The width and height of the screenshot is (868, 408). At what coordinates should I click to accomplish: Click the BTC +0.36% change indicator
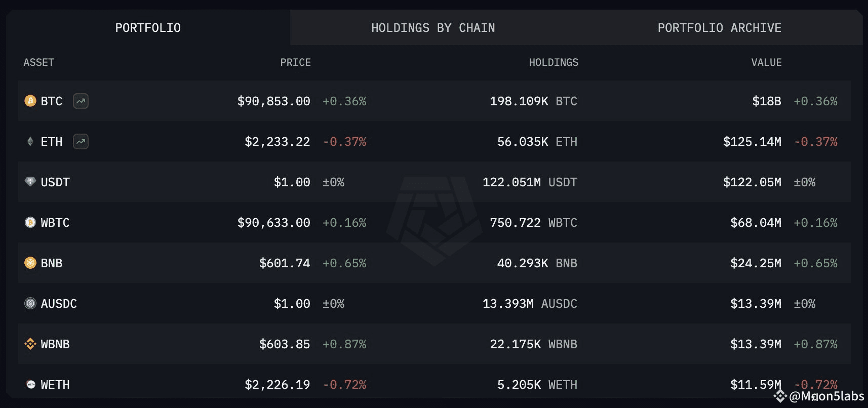344,101
